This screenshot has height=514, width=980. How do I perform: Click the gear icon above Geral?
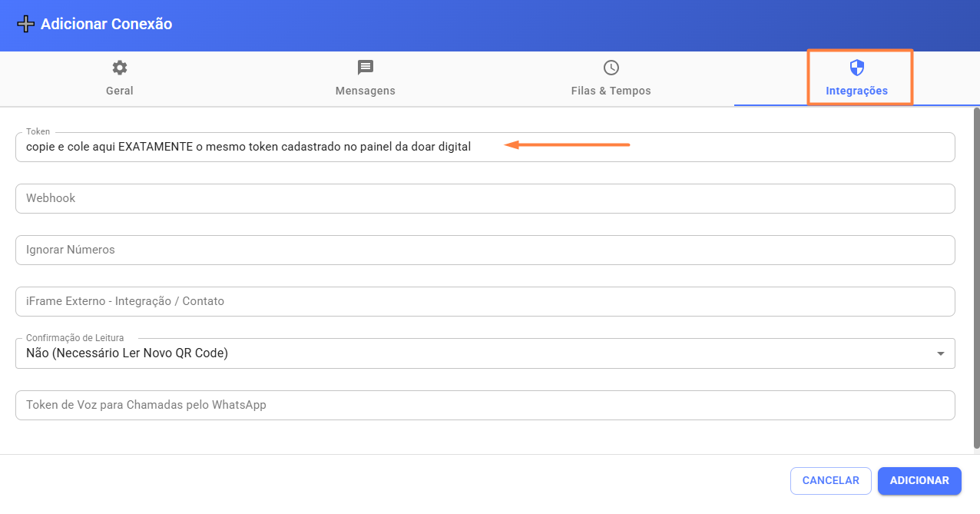[119, 68]
